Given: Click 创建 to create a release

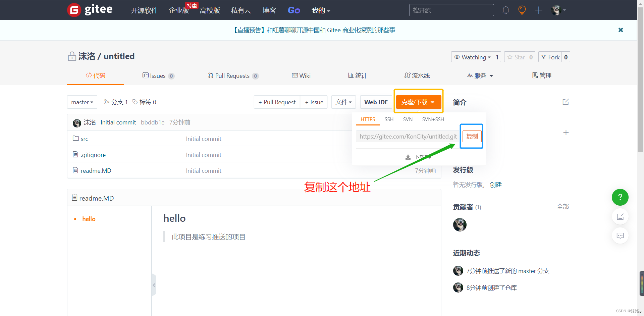Looking at the screenshot, I should click(x=496, y=185).
